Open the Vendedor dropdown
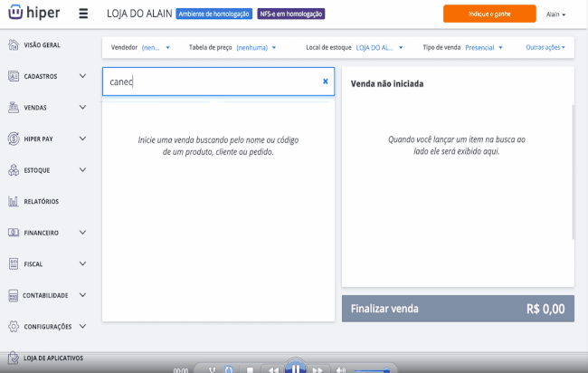The height and width of the screenshot is (373, 588). click(x=156, y=48)
